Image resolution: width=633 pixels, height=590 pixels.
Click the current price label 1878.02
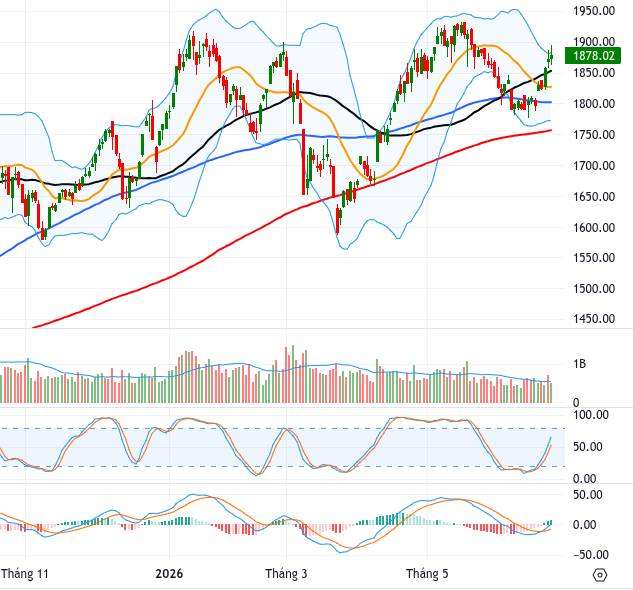pyautogui.click(x=593, y=55)
